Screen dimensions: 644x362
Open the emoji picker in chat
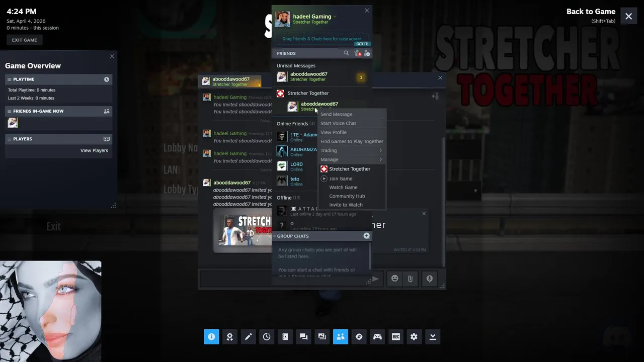395,279
